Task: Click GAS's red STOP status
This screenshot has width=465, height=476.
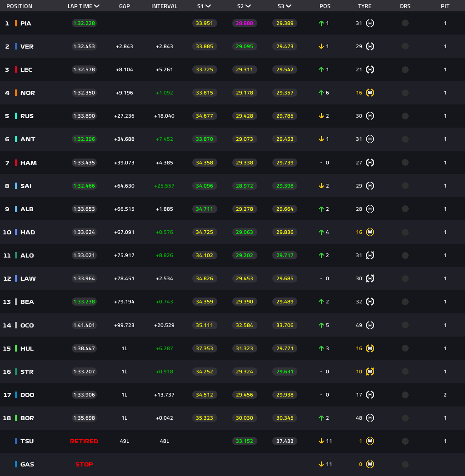Action: click(84, 464)
